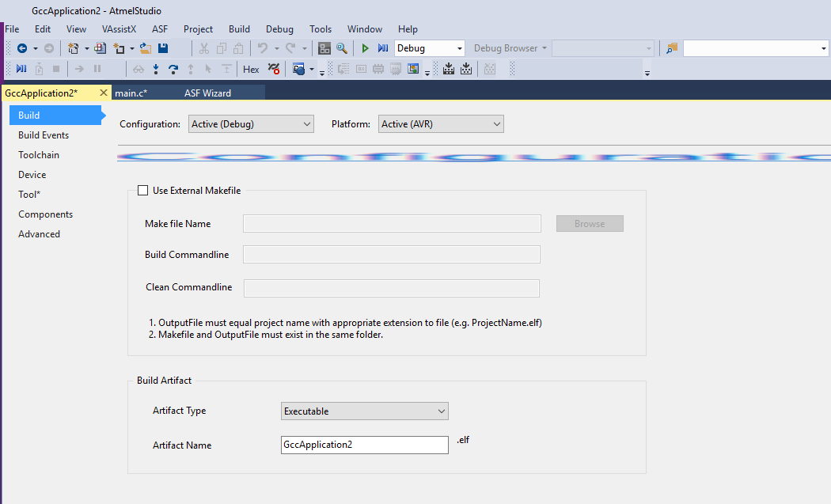This screenshot has width=831, height=504.
Task: Click the greyed Navigate Forward arrow icon
Action: (x=49, y=48)
